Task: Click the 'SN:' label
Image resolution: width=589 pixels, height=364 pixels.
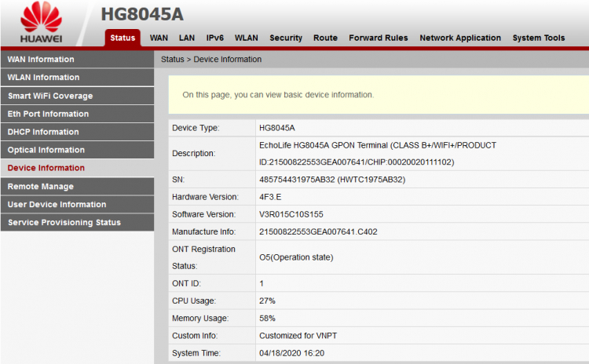Action: 178,180
